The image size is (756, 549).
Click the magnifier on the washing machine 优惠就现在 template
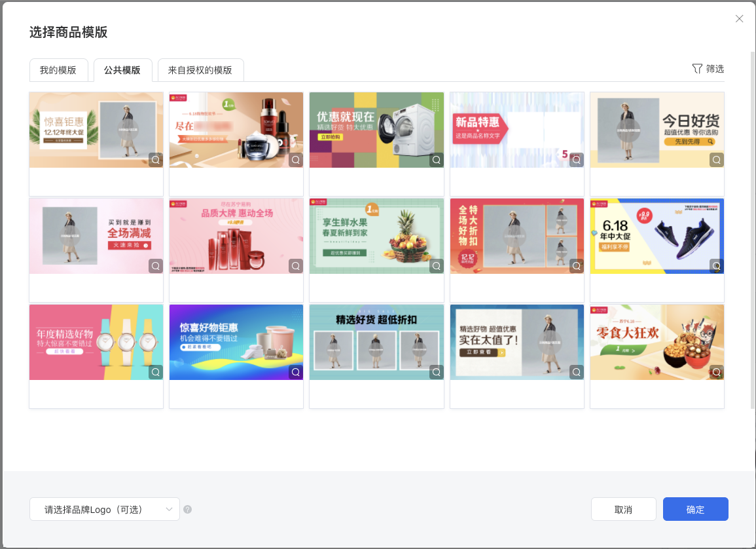click(x=436, y=159)
